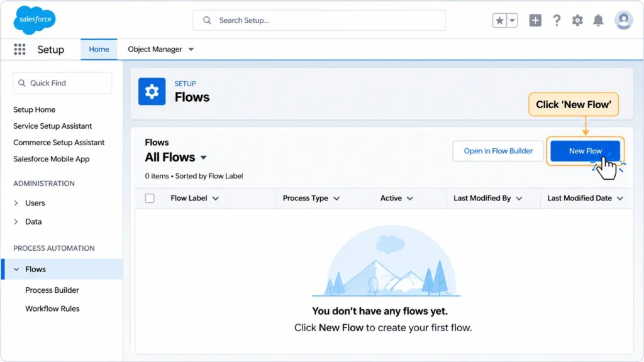Click the Salesforce cloud logo
Viewport: 644px width, 362px height.
pyautogui.click(x=35, y=19)
